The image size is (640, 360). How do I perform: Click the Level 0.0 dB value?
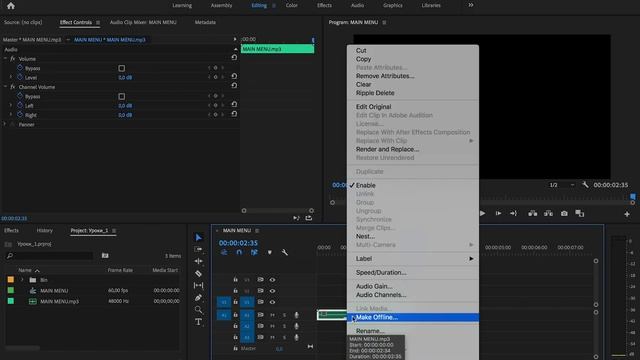pyautogui.click(x=125, y=78)
